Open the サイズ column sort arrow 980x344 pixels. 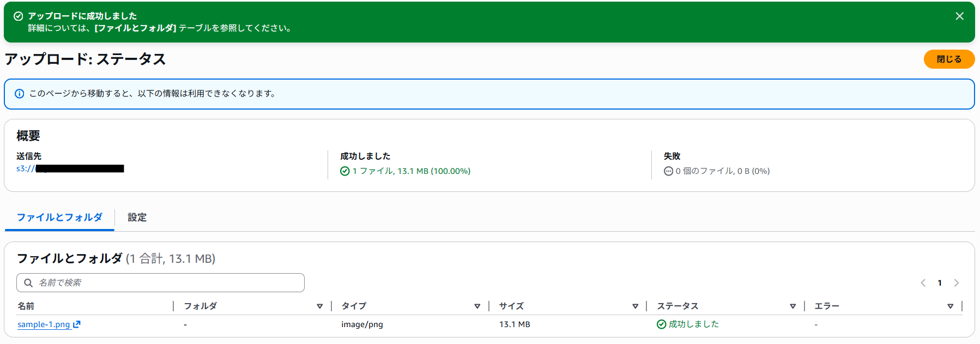(636, 306)
